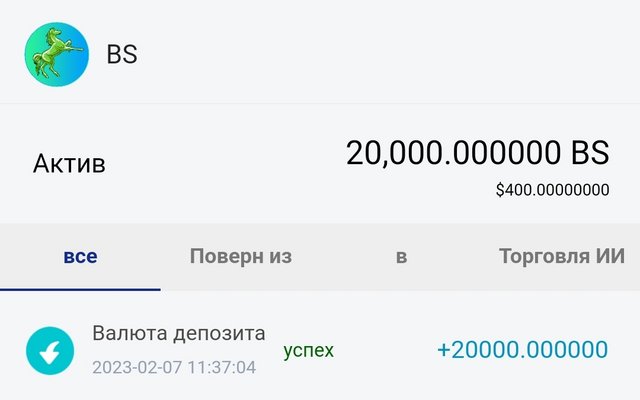Tap the teal deposit arrow icon
Image resolution: width=640 pixels, height=400 pixels.
pyautogui.click(x=50, y=351)
